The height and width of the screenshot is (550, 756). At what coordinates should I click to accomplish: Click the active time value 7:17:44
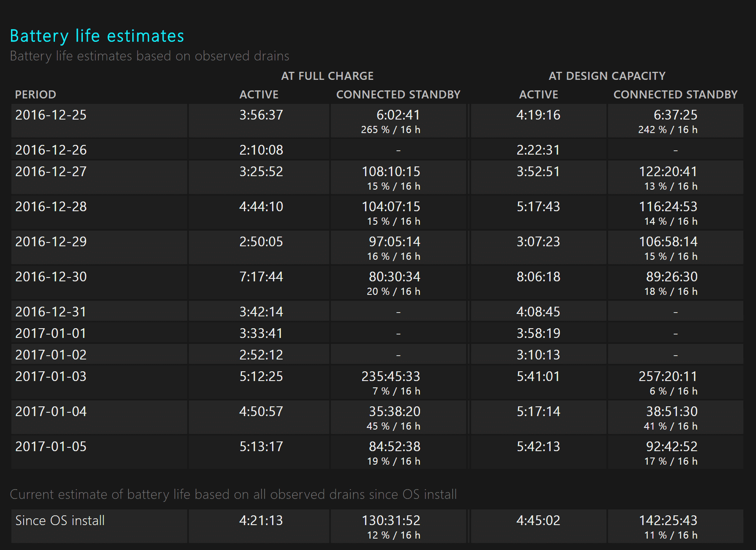click(x=261, y=277)
